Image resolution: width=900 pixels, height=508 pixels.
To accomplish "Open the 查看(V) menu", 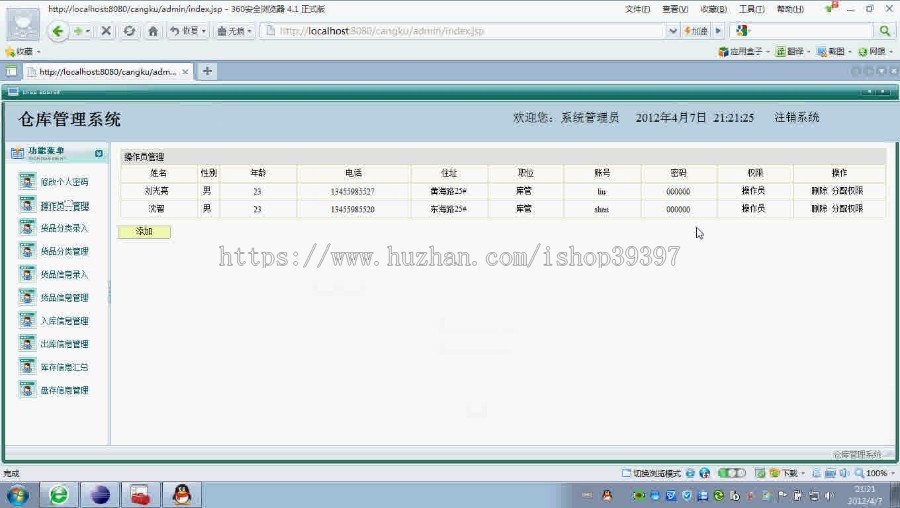I will click(674, 9).
